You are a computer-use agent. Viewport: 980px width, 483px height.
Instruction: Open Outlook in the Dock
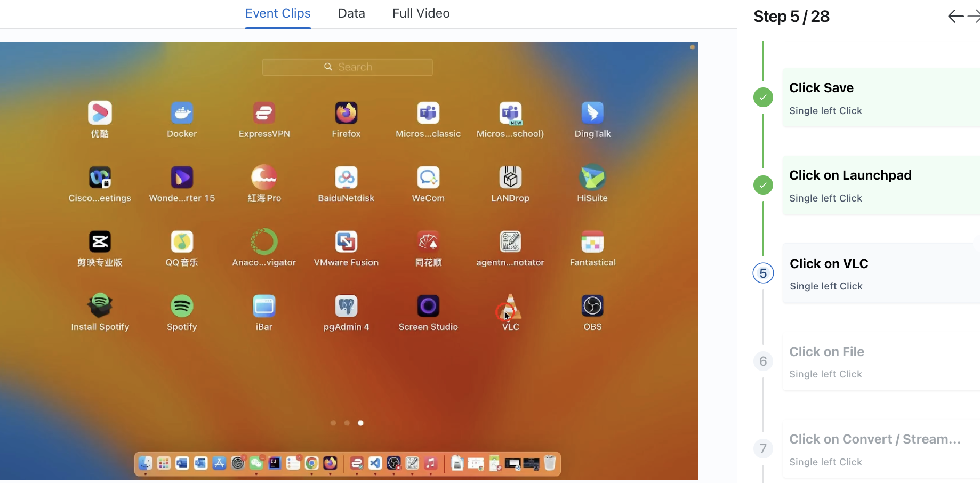tap(200, 463)
